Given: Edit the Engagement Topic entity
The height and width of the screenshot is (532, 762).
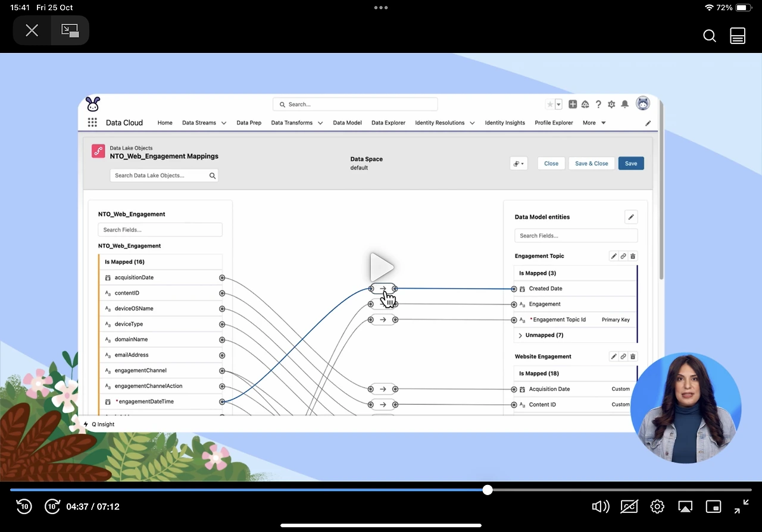Looking at the screenshot, I should coord(614,256).
